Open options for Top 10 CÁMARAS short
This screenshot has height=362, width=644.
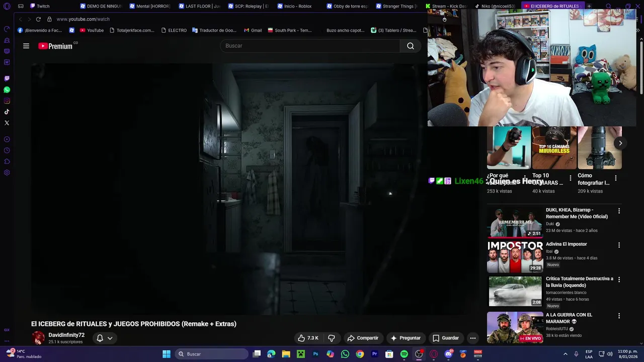tap(570, 178)
